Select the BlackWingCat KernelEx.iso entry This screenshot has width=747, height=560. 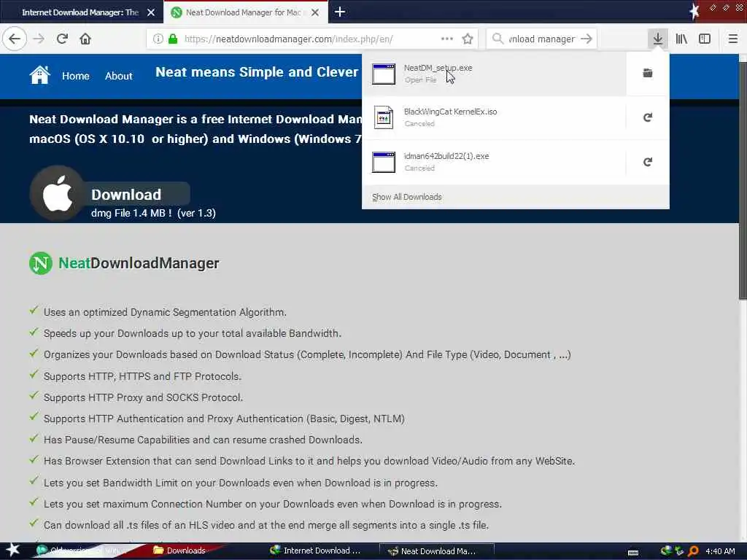494,117
